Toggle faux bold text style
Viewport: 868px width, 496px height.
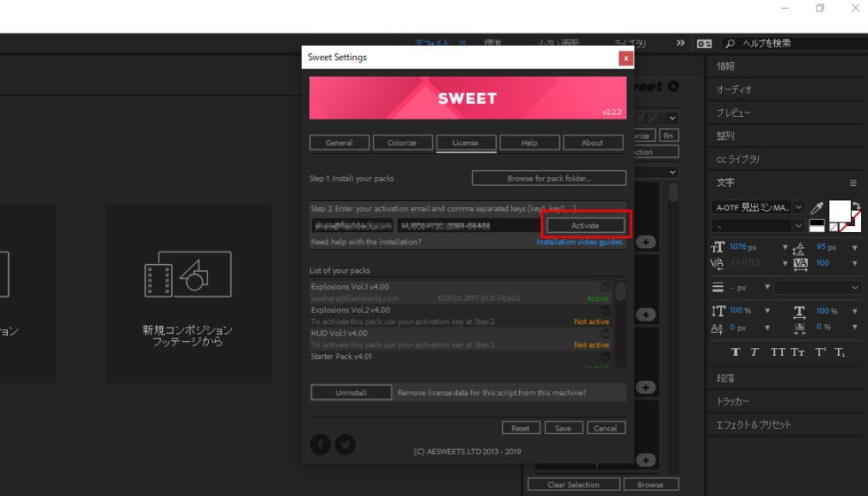(736, 353)
